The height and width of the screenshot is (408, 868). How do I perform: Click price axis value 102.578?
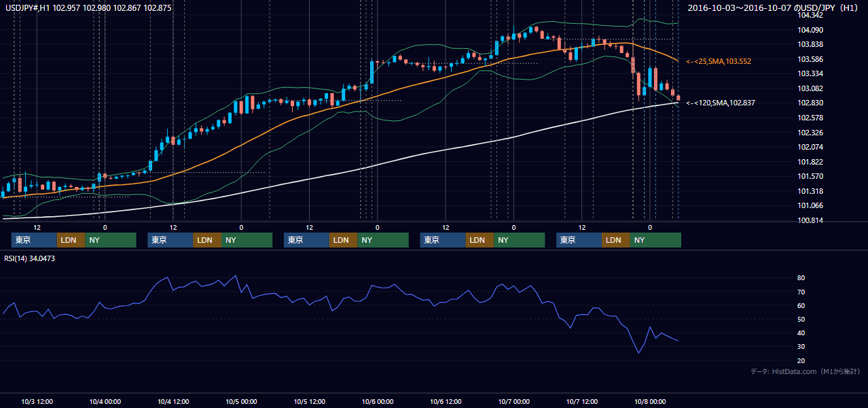coord(811,118)
